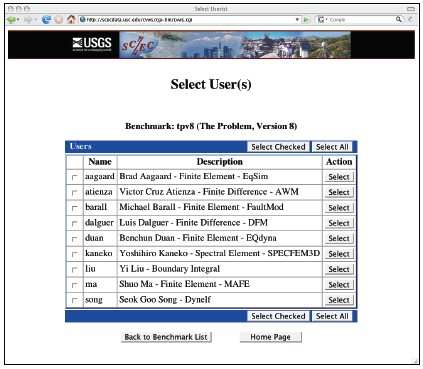Viewport: 423px width, 369px height.
Task: Click the Benchmark tpv8 heading text
Action: [x=211, y=126]
